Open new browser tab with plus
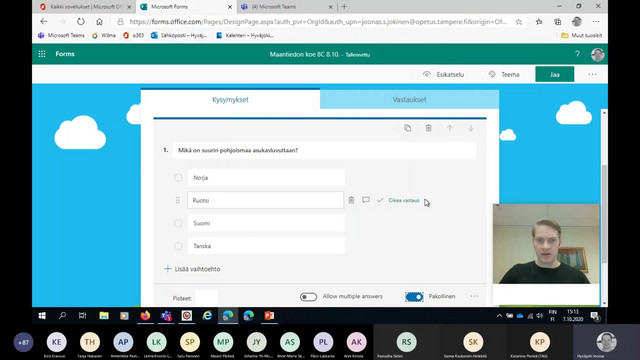This screenshot has width=640, height=360. pyautogui.click(x=344, y=7)
